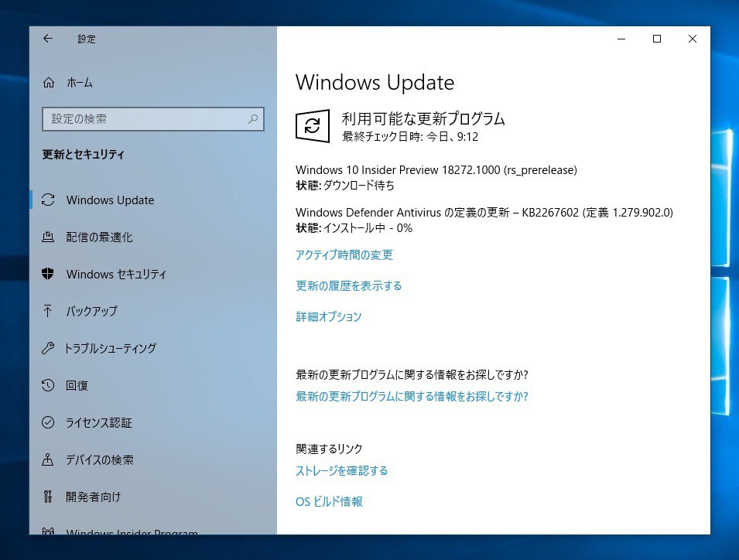Click ストレージを確認する link
The height and width of the screenshot is (560, 739).
coord(342,470)
